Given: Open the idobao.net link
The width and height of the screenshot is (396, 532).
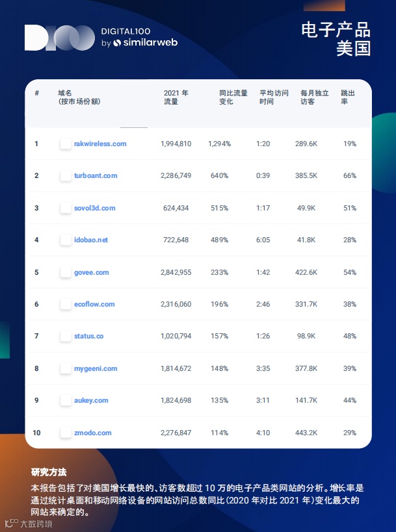Looking at the screenshot, I should 91,240.
